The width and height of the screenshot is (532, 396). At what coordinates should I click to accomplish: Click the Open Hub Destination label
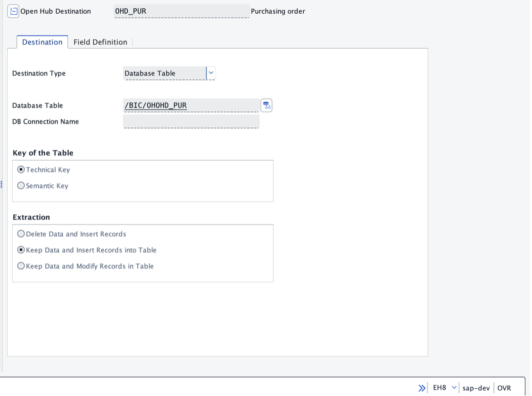tap(55, 11)
